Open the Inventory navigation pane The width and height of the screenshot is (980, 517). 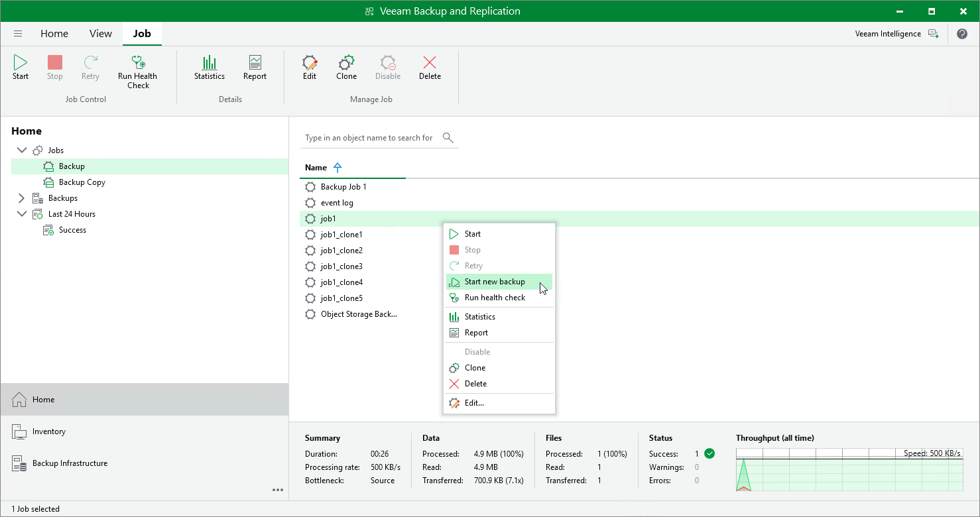(145, 431)
